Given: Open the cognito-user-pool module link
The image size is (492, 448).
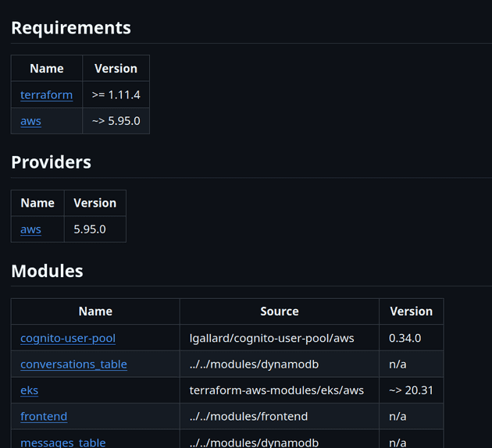Looking at the screenshot, I should [x=68, y=338].
